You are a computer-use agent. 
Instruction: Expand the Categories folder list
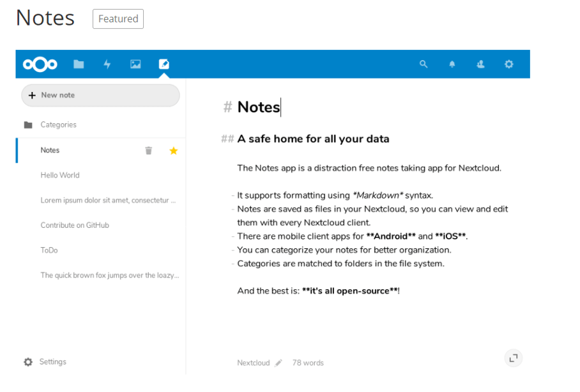[x=101, y=125]
